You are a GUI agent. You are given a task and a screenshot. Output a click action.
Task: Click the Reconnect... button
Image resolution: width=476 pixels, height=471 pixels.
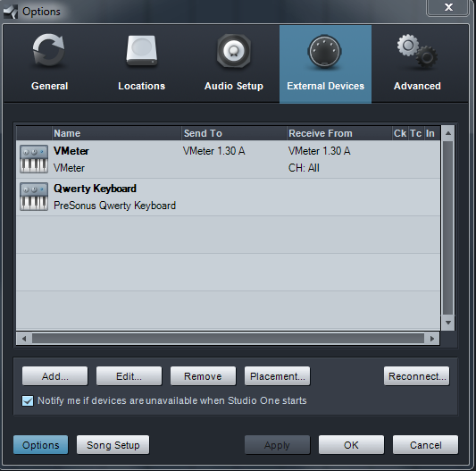[x=417, y=376]
